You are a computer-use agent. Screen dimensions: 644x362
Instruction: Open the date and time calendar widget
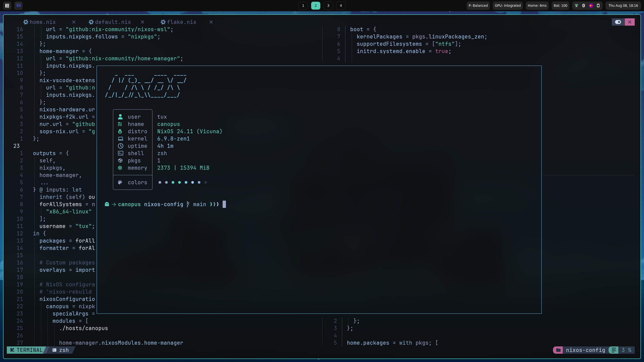click(x=623, y=6)
